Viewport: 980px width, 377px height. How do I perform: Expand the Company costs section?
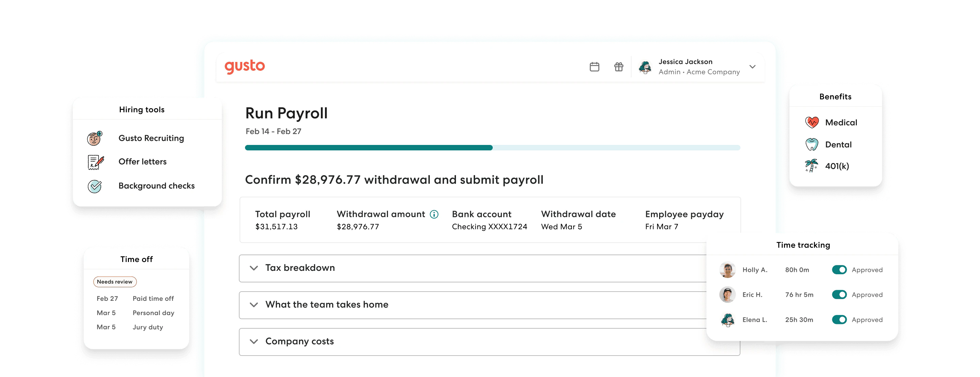pyautogui.click(x=490, y=342)
